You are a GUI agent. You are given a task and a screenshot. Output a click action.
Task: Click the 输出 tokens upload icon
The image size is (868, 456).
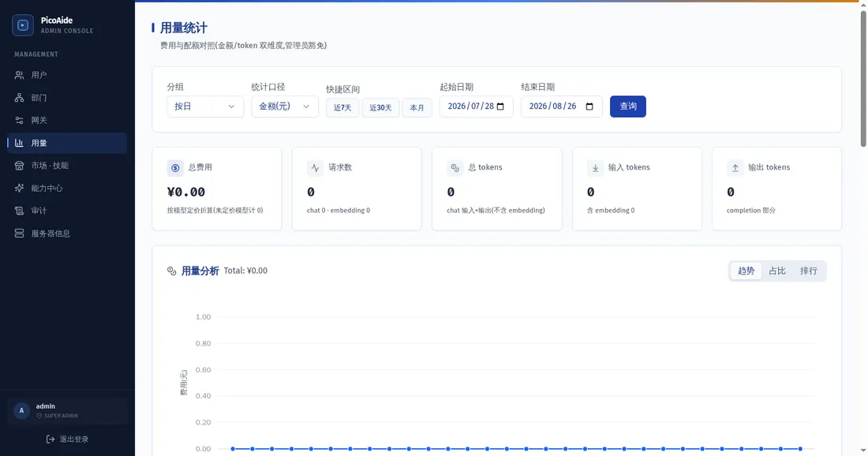735,168
